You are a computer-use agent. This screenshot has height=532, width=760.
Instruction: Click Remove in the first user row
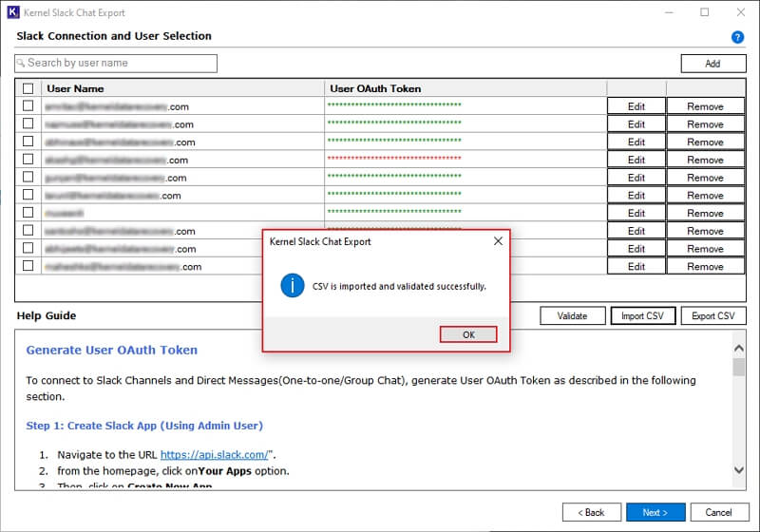[x=705, y=106]
